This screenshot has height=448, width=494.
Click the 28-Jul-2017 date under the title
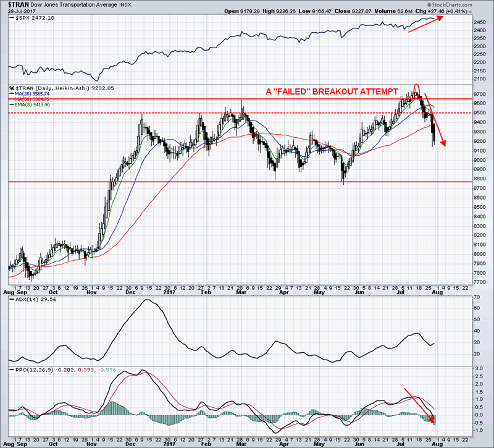(x=22, y=11)
